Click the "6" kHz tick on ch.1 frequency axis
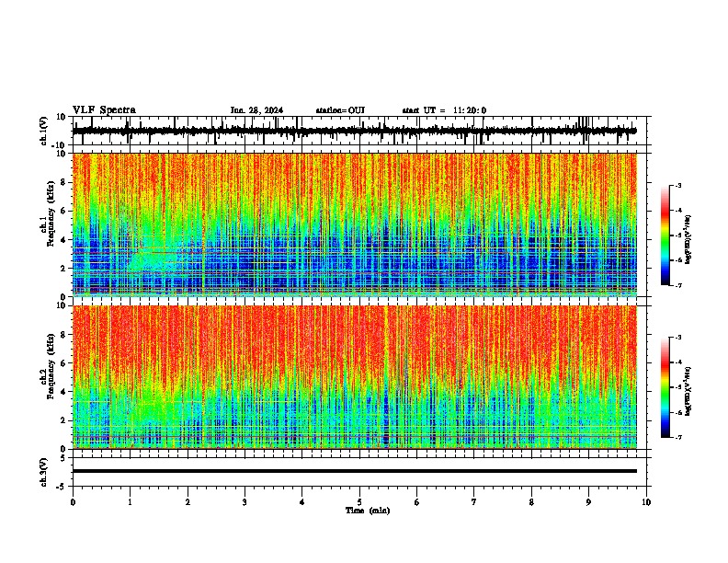This screenshot has height=563, width=728. point(64,211)
